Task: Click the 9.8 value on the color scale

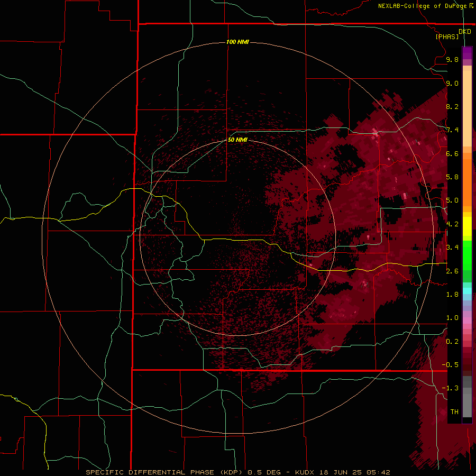Action: 452,59
